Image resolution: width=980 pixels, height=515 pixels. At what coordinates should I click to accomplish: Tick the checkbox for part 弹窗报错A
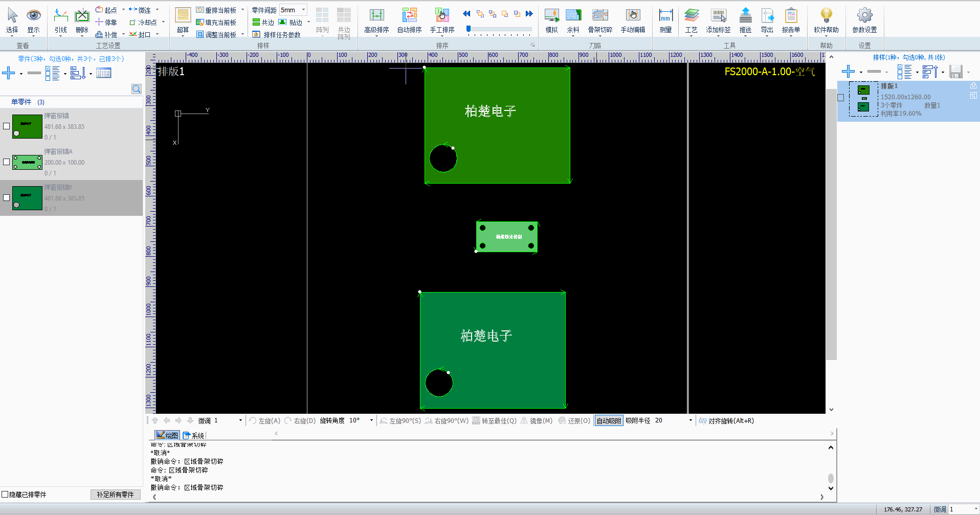(7, 162)
